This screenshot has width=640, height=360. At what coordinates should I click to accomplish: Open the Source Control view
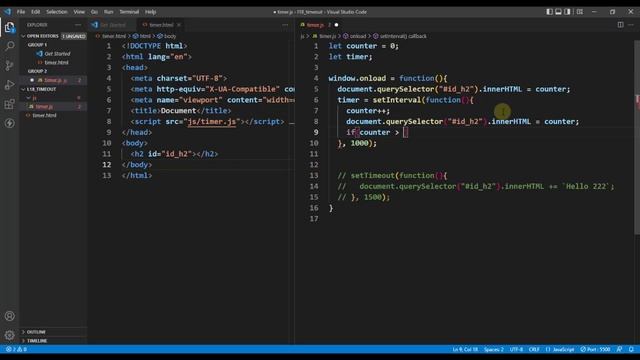click(x=9, y=65)
